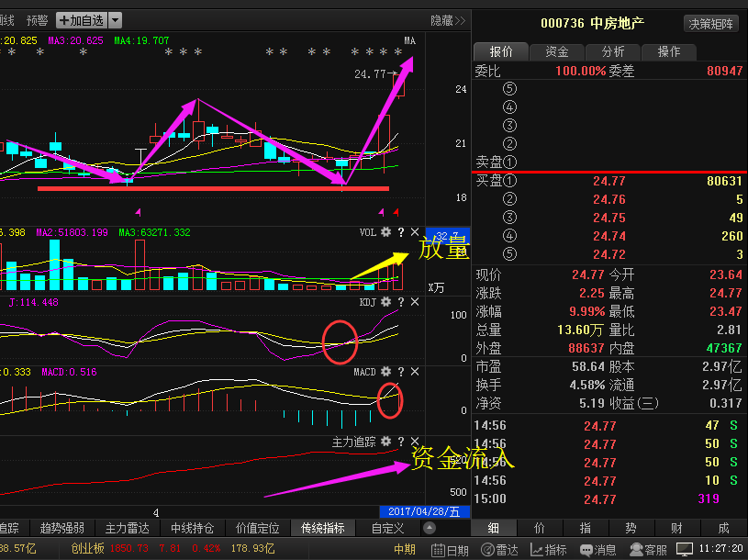Select bid price 24.72 in 买盘
Viewport: 748px width, 560px height.
tap(609, 254)
